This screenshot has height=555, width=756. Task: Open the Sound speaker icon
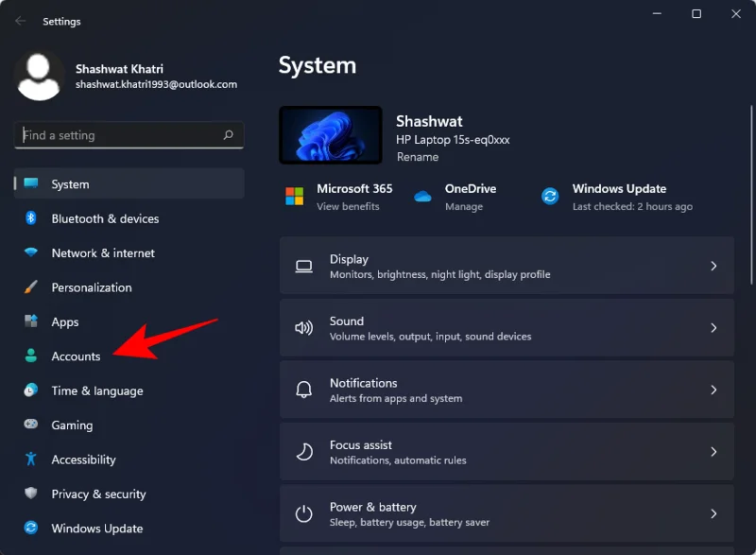[x=303, y=328]
